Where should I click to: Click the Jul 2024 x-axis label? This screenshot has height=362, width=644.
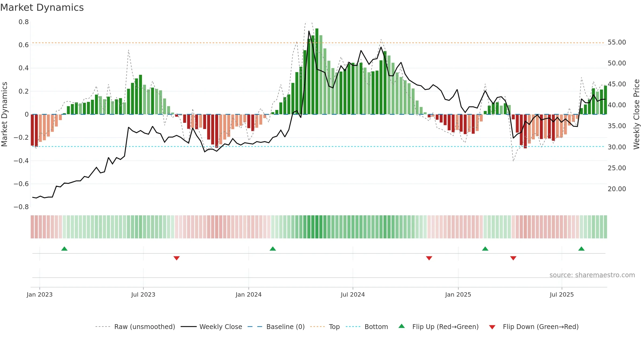pos(353,294)
